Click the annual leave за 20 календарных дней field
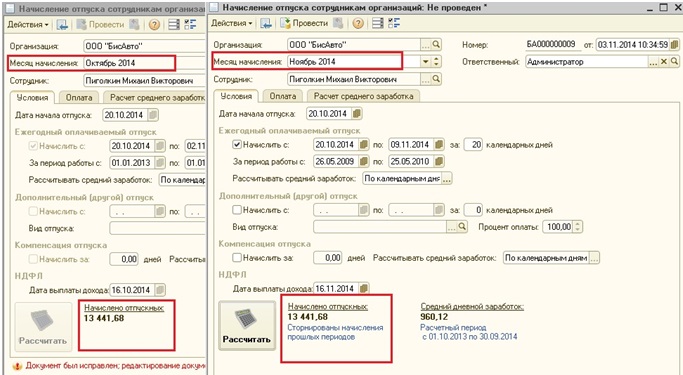This screenshot has height=375, width=683. pyautogui.click(x=473, y=144)
